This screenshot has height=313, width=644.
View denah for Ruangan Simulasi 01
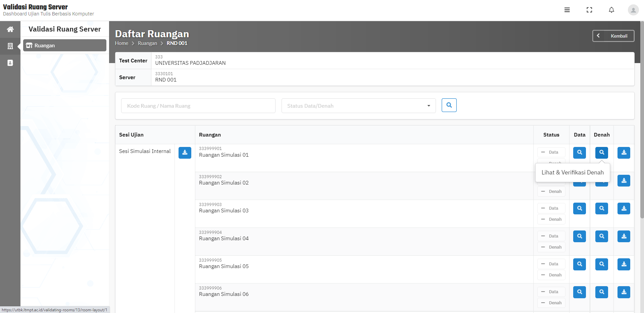coord(602,153)
